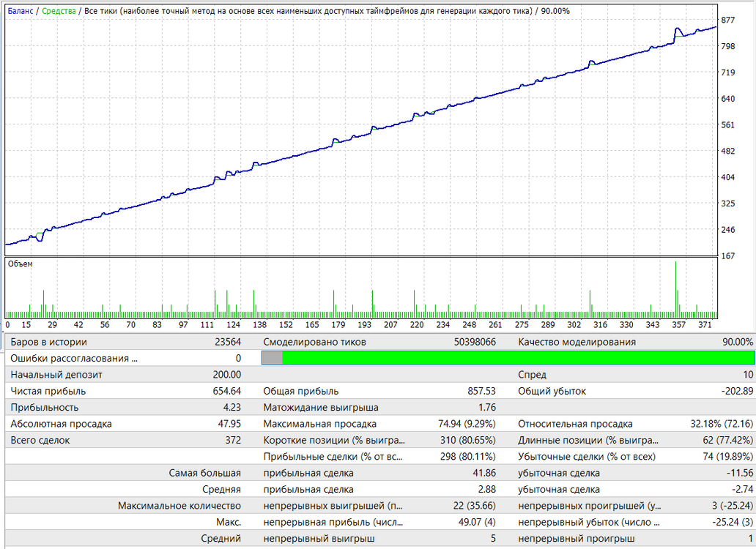Viewport: 756px width, 549px height.
Task: Select the 'Смоделировано тиков' value 50398066
Action: (475, 342)
